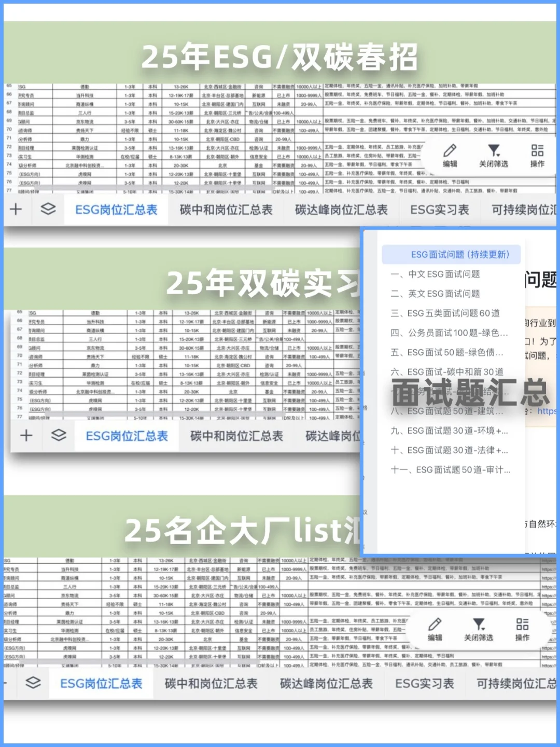Open sheet list icon in 春招 spreadsheet

[x=48, y=209]
